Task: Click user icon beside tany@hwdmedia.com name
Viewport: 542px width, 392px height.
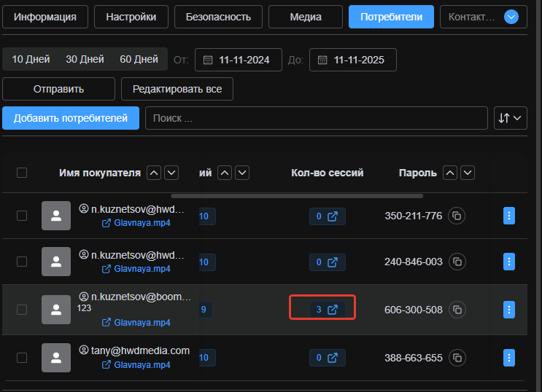Action: [x=84, y=350]
